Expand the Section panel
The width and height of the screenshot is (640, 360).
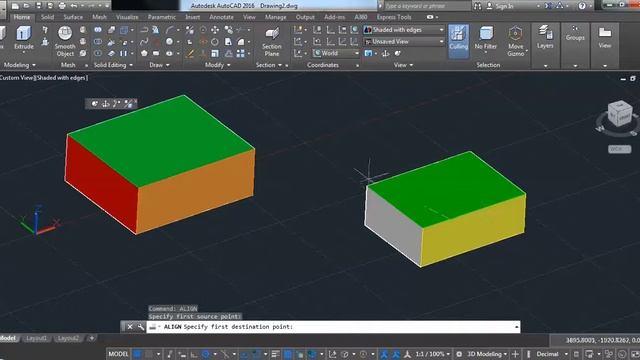click(269, 65)
